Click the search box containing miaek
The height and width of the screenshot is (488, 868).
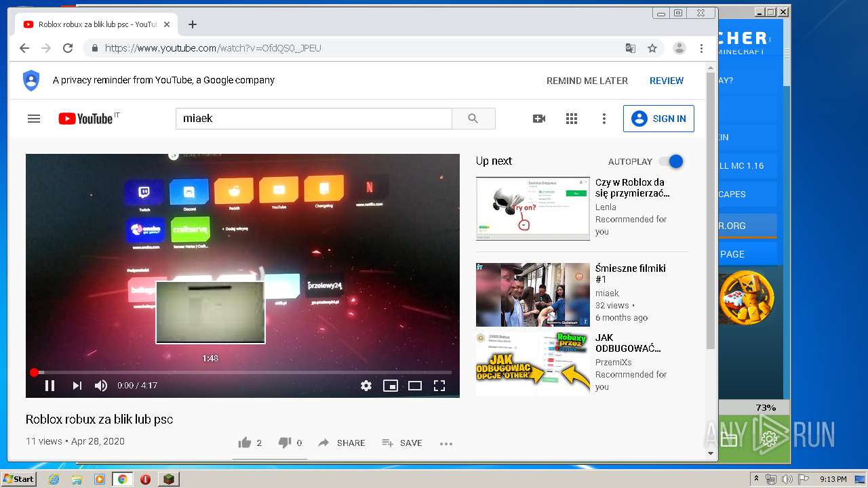(313, 118)
